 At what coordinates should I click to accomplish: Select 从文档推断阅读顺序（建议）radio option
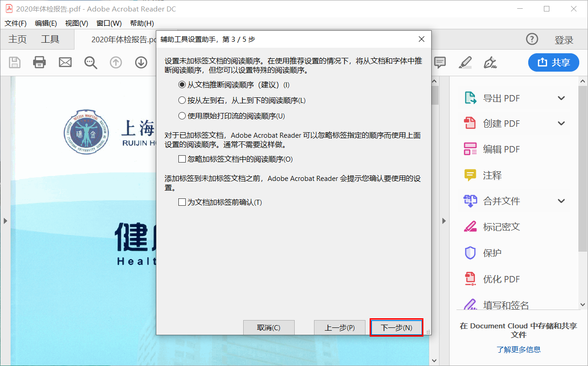coord(182,84)
